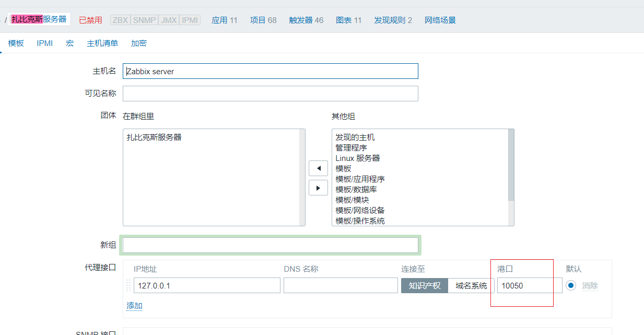Screen dimensions: 644x335
Task: Open 图表 11 link
Action: click(349, 20)
